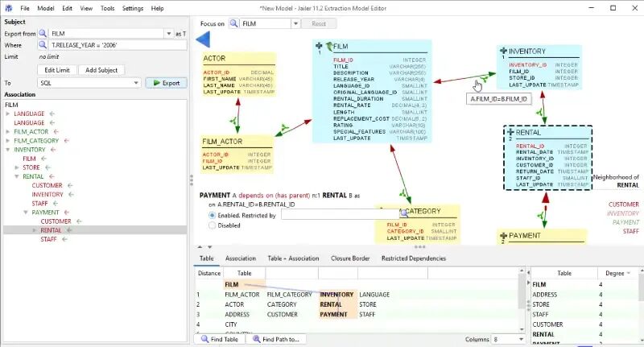Click the Where condition input field
Image resolution: width=644 pixels, height=347 pixels.
[x=118, y=45]
